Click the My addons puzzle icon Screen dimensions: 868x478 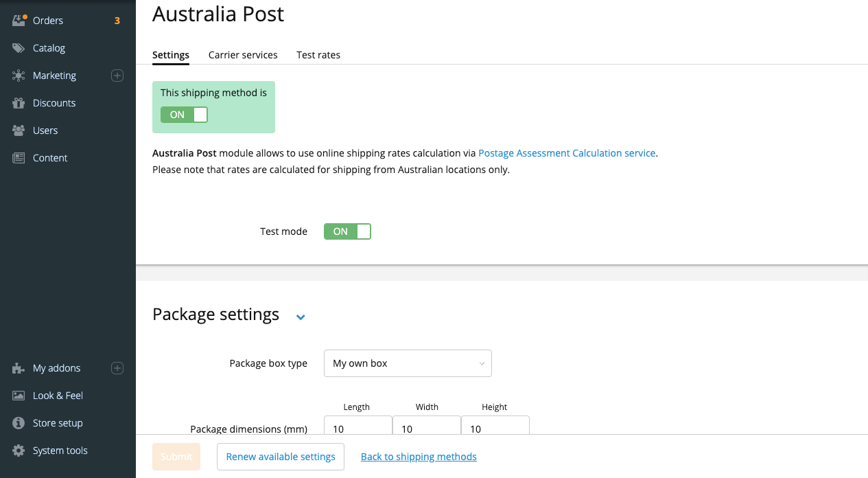pos(19,368)
